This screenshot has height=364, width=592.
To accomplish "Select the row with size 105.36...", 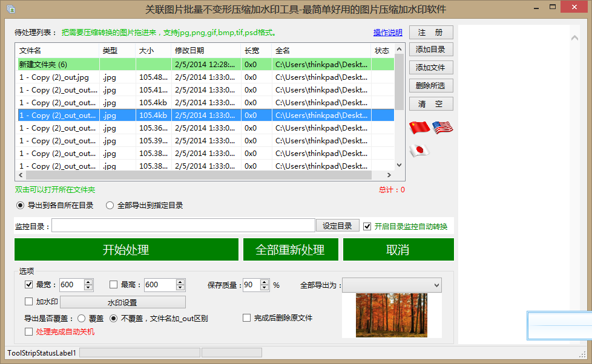I will (x=206, y=128).
